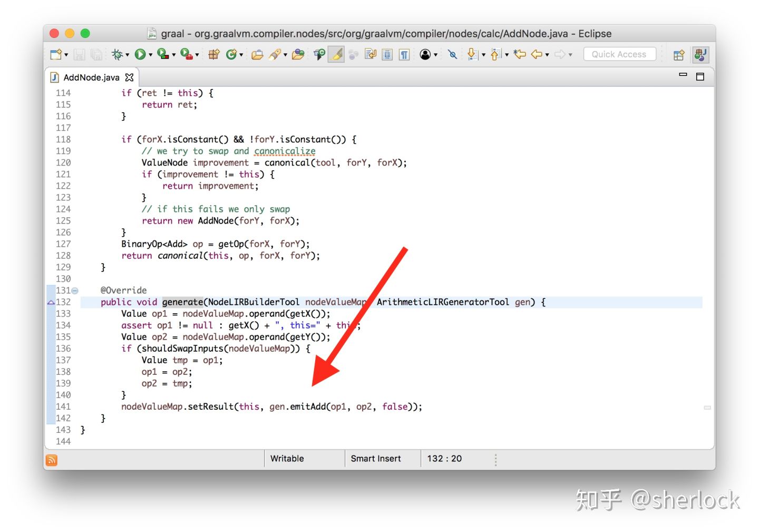Toggle Block Selection mode icon
The width and height of the screenshot is (759, 532).
(x=387, y=54)
